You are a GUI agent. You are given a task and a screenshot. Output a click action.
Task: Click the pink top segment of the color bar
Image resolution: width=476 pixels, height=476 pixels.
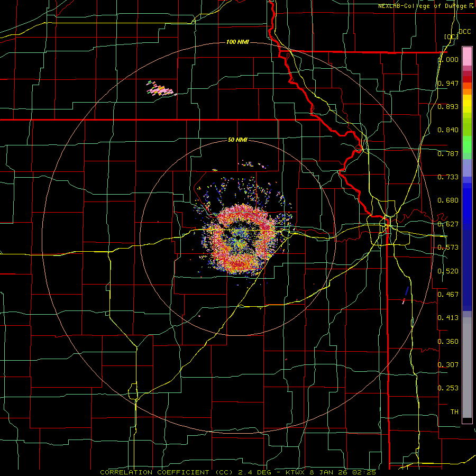[467, 56]
